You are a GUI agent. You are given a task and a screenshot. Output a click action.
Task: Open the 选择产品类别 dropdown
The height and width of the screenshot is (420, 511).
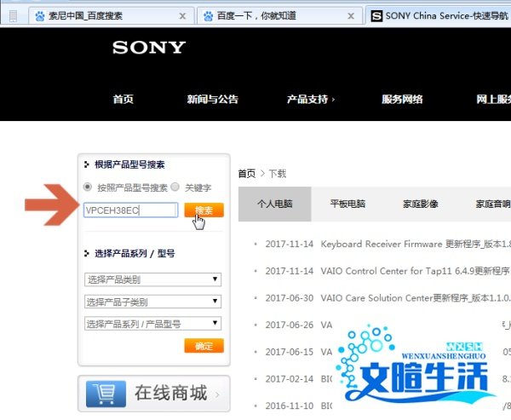click(152, 279)
